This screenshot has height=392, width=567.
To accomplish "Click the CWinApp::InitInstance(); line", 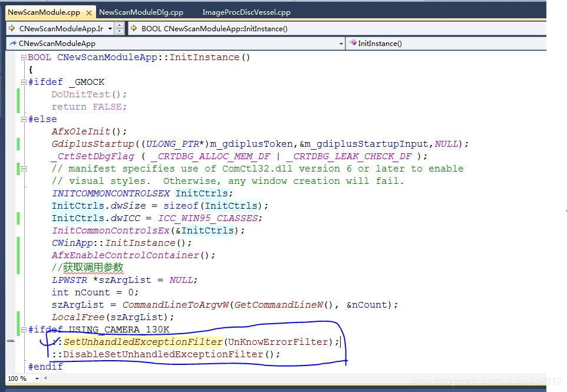I will click(121, 243).
